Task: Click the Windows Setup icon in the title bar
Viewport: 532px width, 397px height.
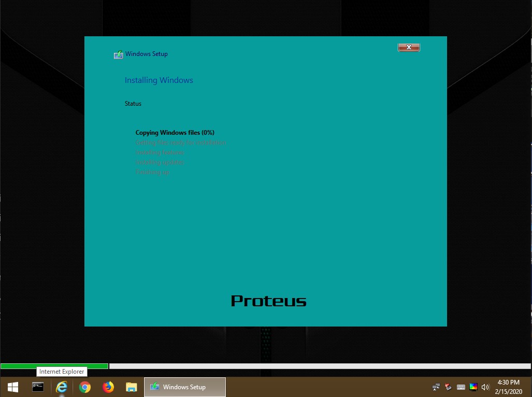Action: tap(118, 54)
